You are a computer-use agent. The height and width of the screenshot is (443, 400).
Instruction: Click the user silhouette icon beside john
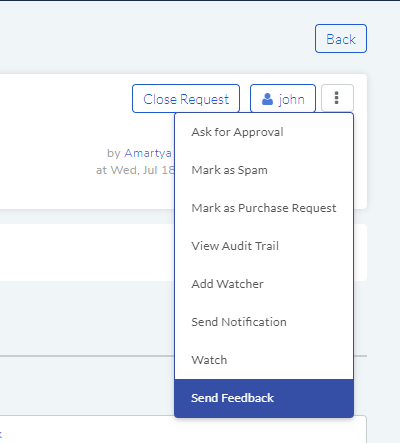pyautogui.click(x=267, y=99)
